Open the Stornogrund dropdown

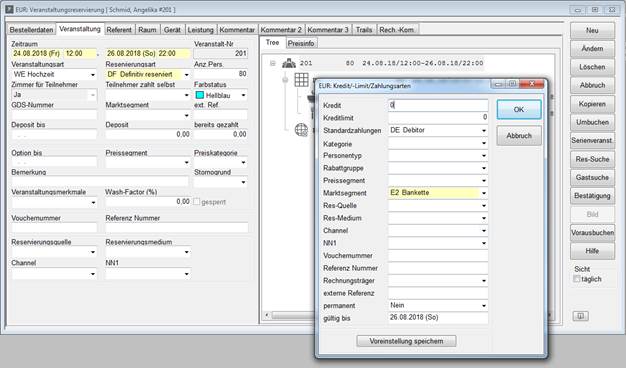pos(243,182)
